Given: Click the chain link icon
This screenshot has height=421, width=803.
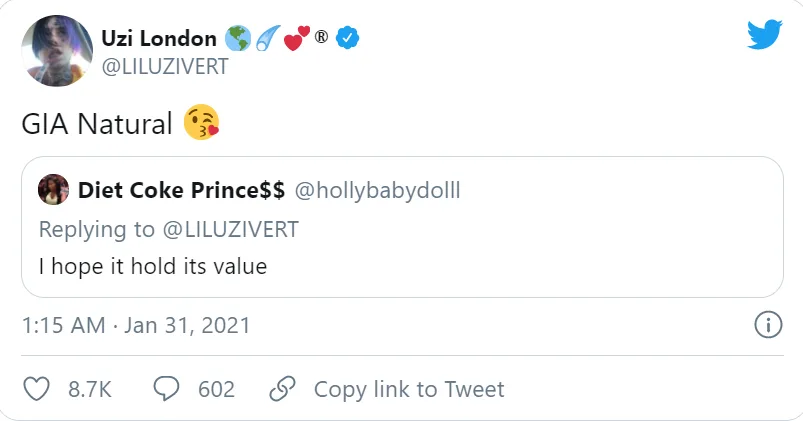Looking at the screenshot, I should tap(283, 389).
